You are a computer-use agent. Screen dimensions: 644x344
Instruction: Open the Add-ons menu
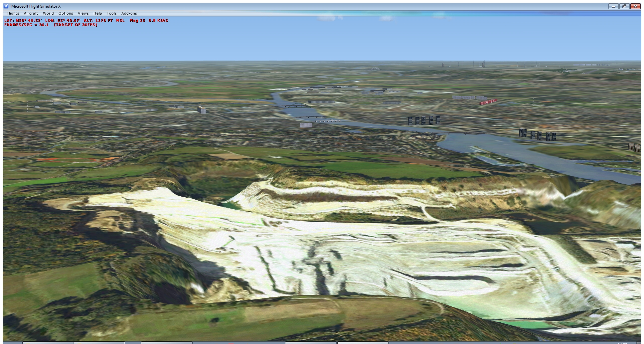point(129,13)
